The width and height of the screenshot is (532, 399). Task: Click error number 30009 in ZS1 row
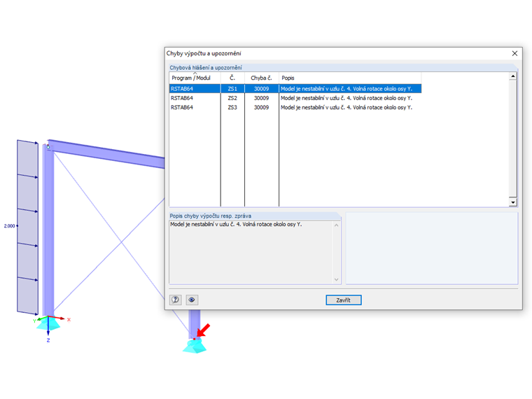(262, 89)
